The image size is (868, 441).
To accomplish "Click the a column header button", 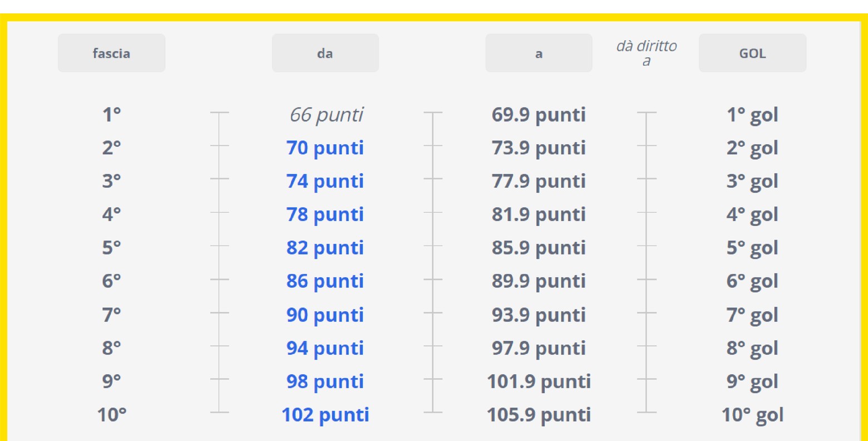I will tap(539, 53).
